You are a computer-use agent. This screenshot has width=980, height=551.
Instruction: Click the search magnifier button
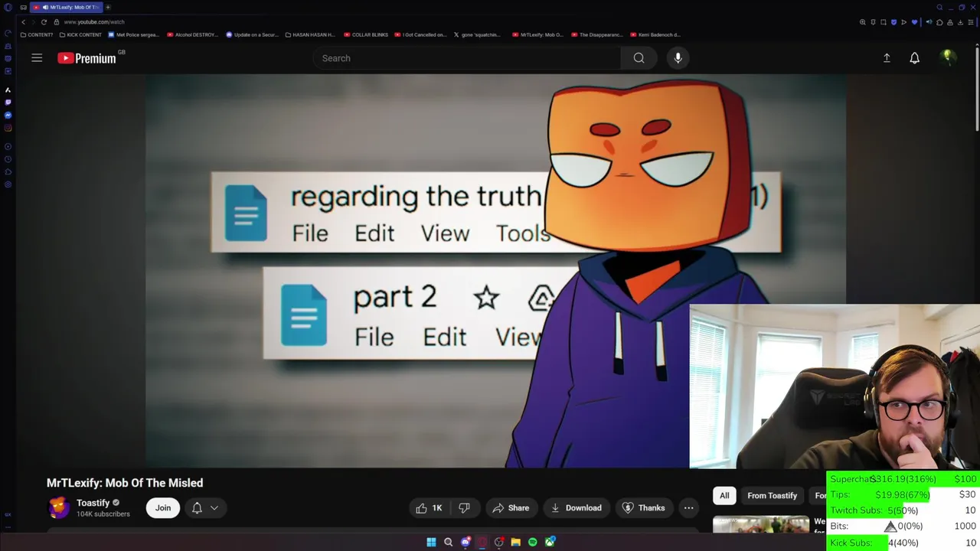(x=639, y=58)
